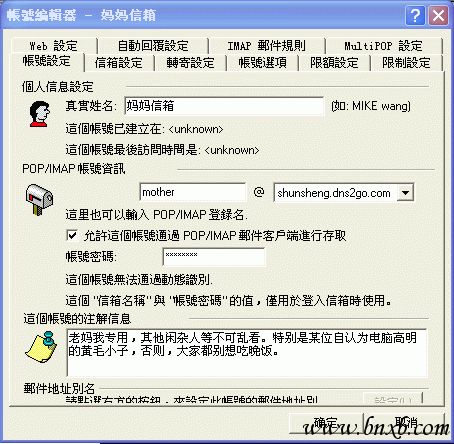Switch to the Web 設定 tab
Screen dimensions: 454x444
[x=53, y=46]
